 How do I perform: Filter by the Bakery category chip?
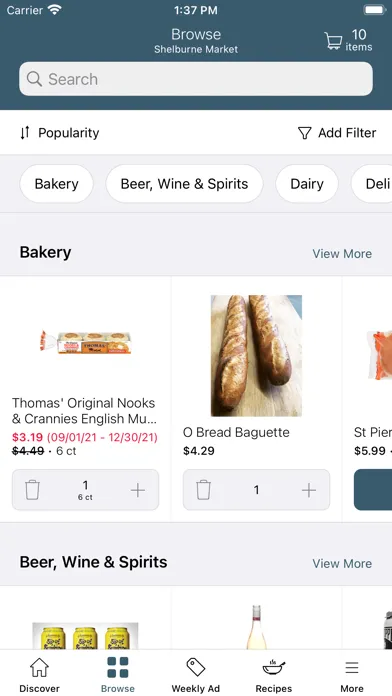pos(56,184)
